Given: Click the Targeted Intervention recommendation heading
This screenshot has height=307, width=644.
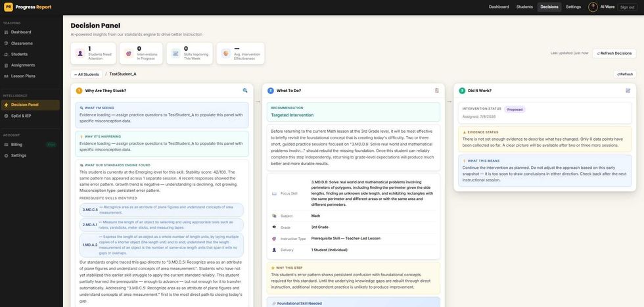Looking at the screenshot, I should pyautogui.click(x=292, y=115).
